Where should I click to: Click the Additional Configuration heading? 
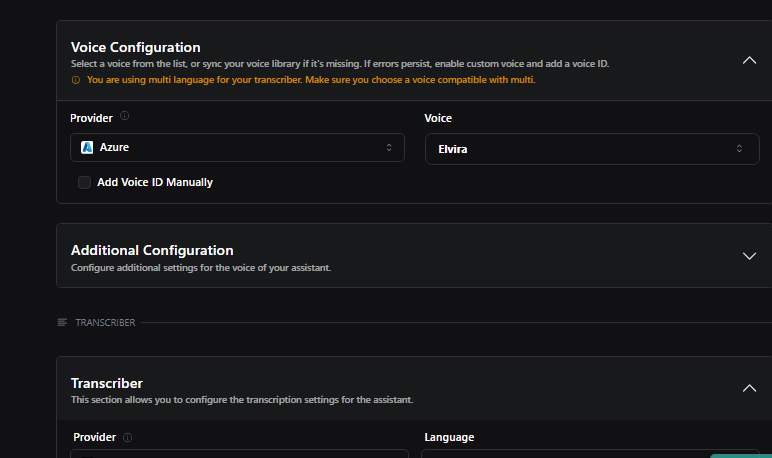tap(152, 250)
